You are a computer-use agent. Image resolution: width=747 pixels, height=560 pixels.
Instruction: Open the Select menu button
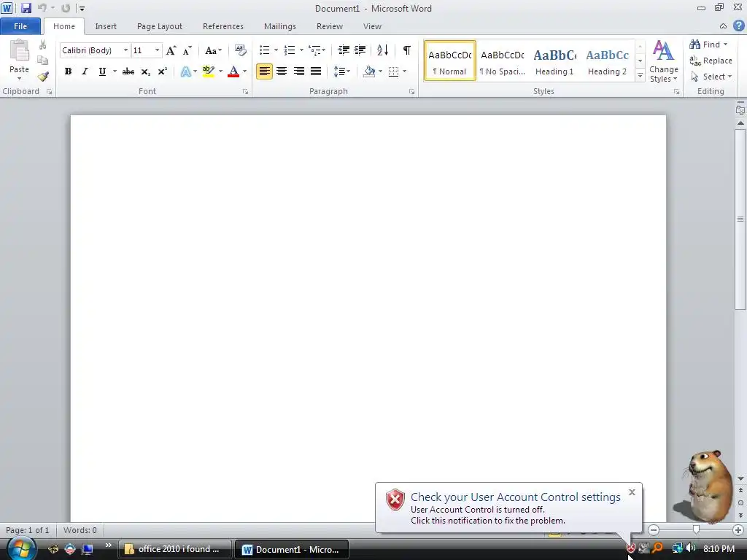pos(711,76)
